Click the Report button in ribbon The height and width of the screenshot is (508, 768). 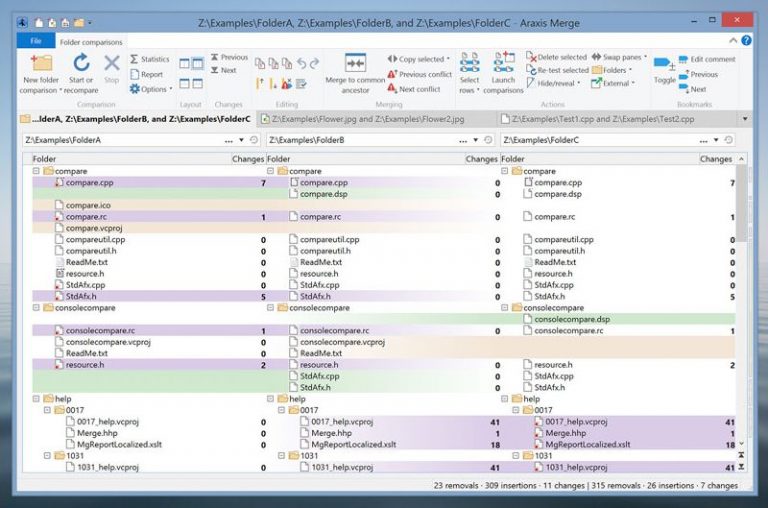[x=146, y=74]
